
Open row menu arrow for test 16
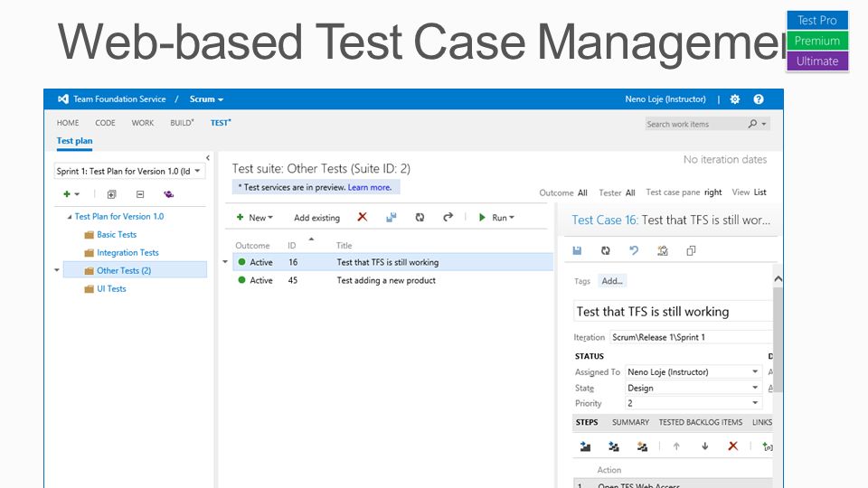(225, 262)
